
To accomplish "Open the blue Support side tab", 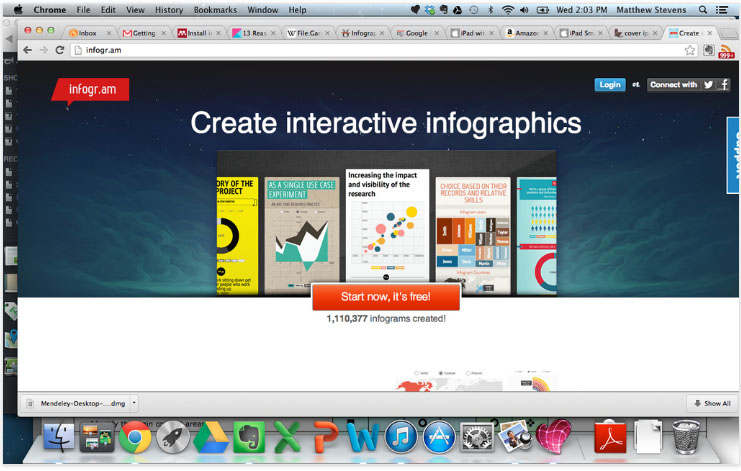I will (734, 156).
